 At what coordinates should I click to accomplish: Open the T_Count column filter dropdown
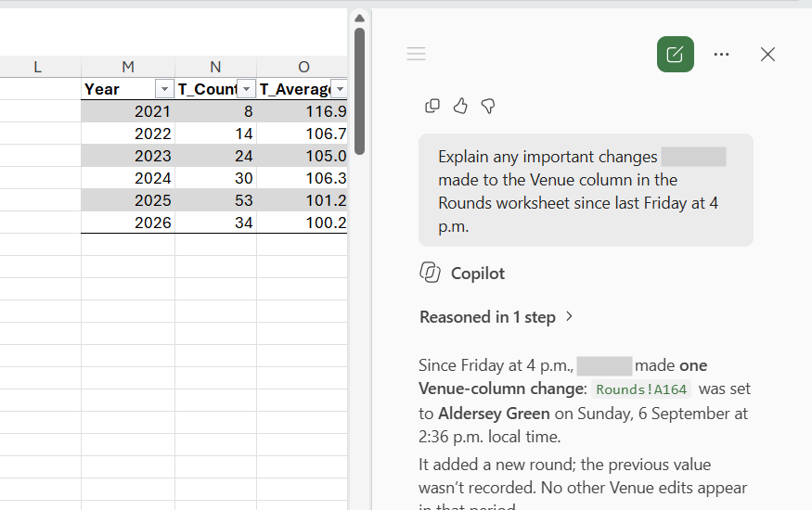247,89
